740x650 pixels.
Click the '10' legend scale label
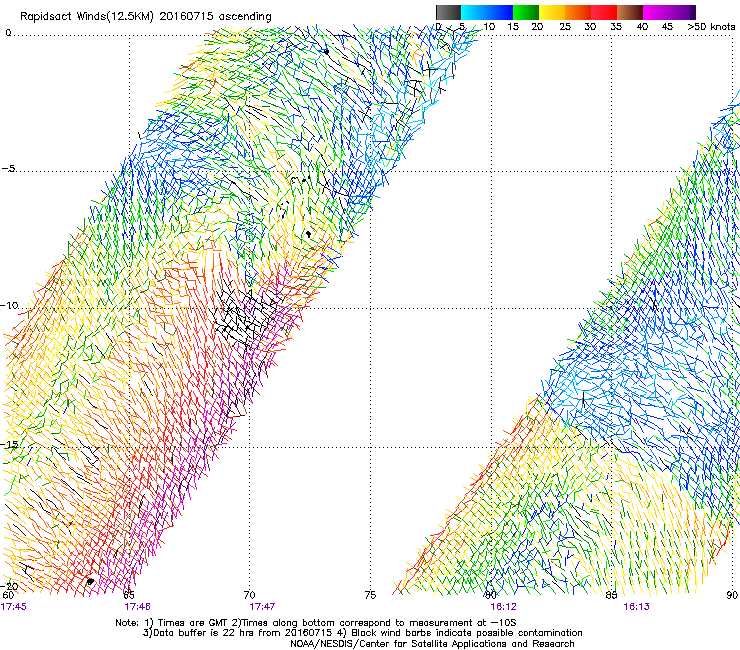click(489, 26)
